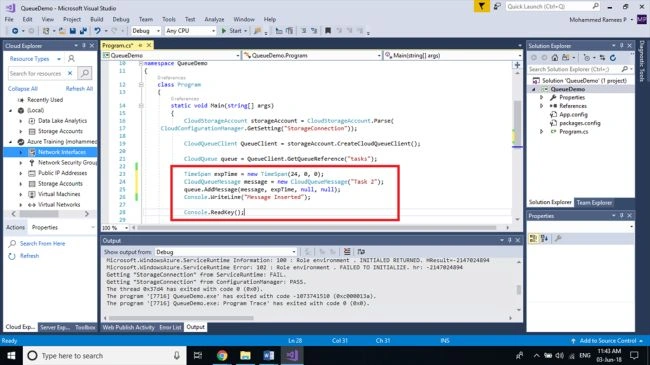Click Refresh icon in Solution Explorer toolbar
Viewport: 650px width, 365px height.
pos(613,58)
